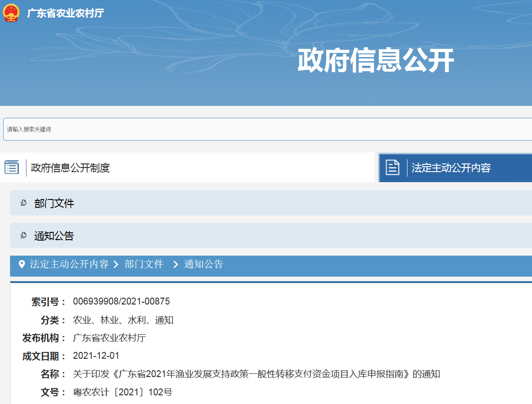532x404 pixels.
Task: Navigate to 部门文件 in breadcrumb
Action: click(x=144, y=264)
